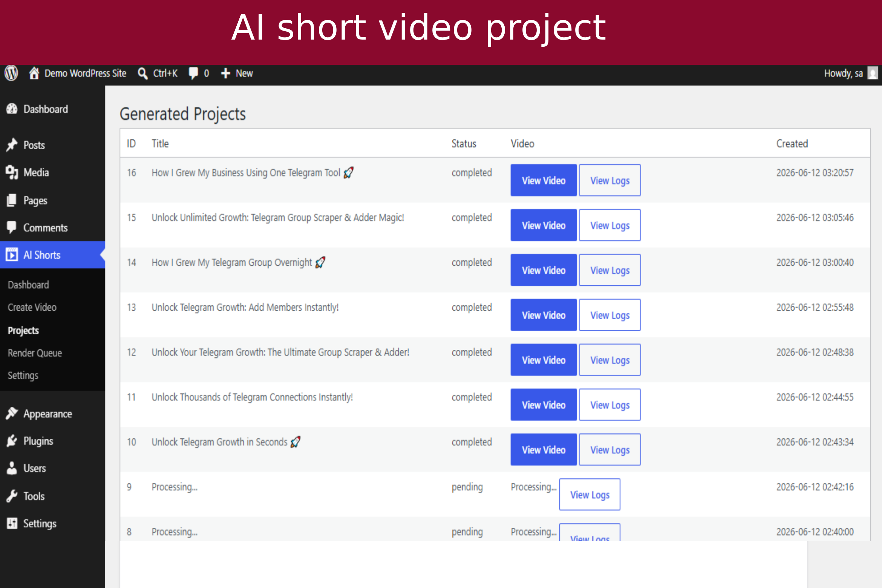Click the Plugins plug icon in sidebar
Viewport: 882px width, 588px height.
click(12, 441)
